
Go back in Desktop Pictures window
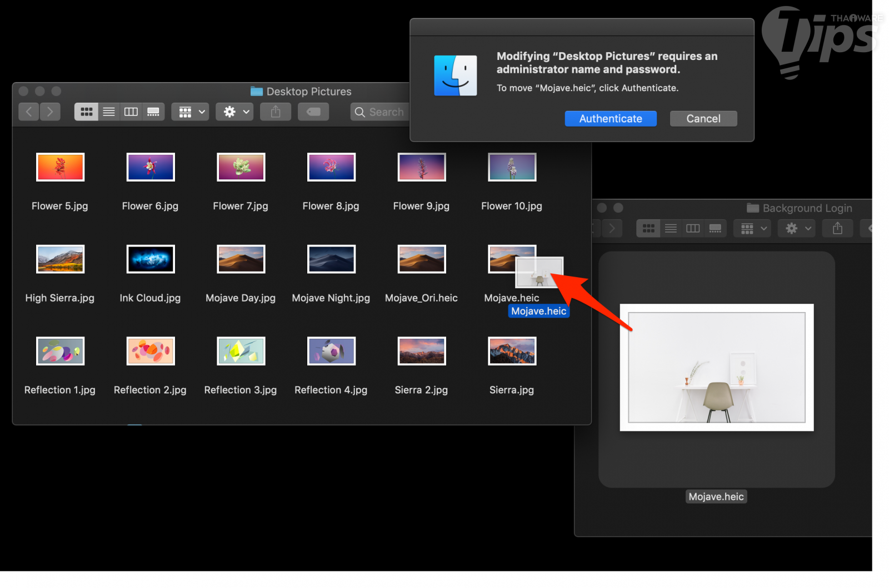coord(29,112)
